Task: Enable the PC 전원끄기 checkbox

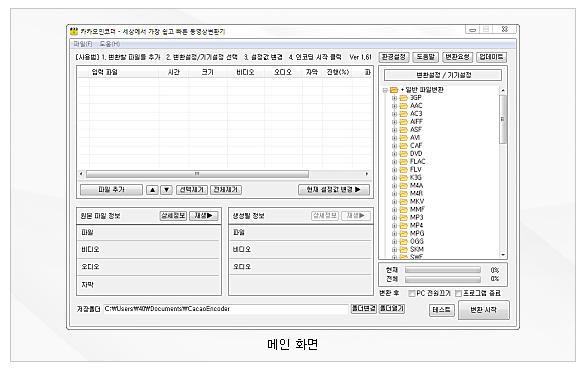Action: (412, 293)
